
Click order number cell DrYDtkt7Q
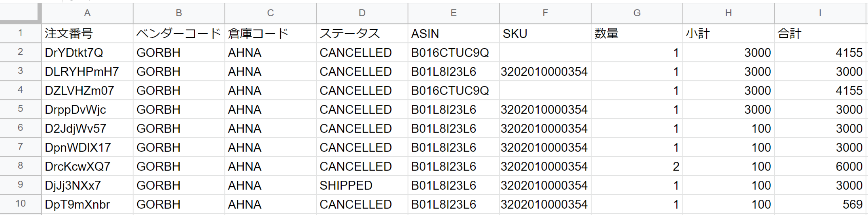click(x=87, y=53)
